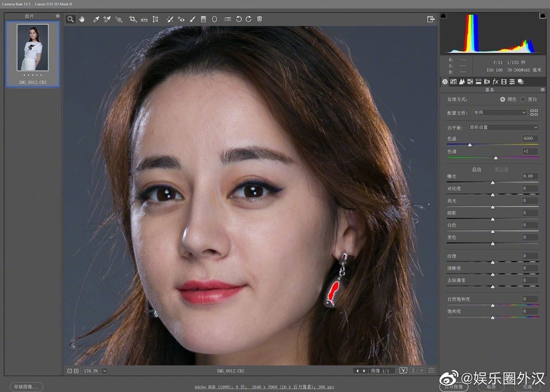Select the Graduated Filter tool
550x392 pixels.
click(x=204, y=19)
